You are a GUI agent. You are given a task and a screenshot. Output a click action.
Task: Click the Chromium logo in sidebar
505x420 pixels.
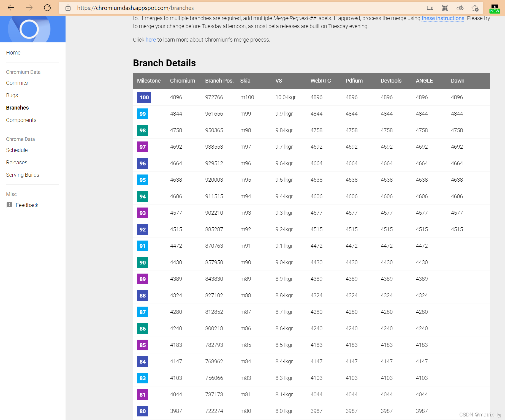29,29
